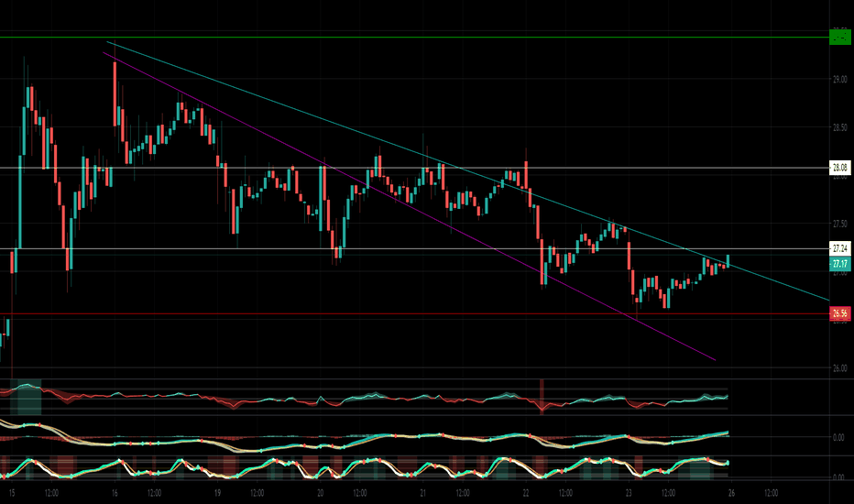Click the green price label on the axis
The width and height of the screenshot is (854, 504).
(839, 37)
